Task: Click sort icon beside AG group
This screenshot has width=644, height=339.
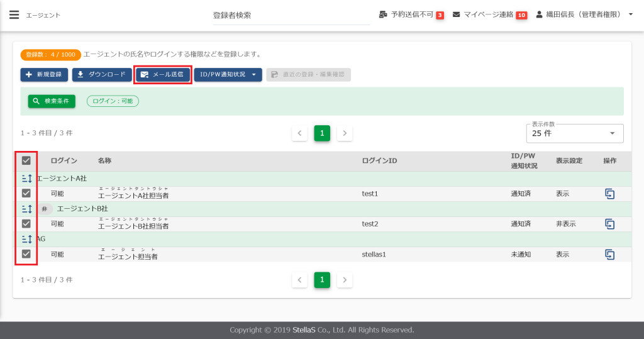Action: (26, 239)
